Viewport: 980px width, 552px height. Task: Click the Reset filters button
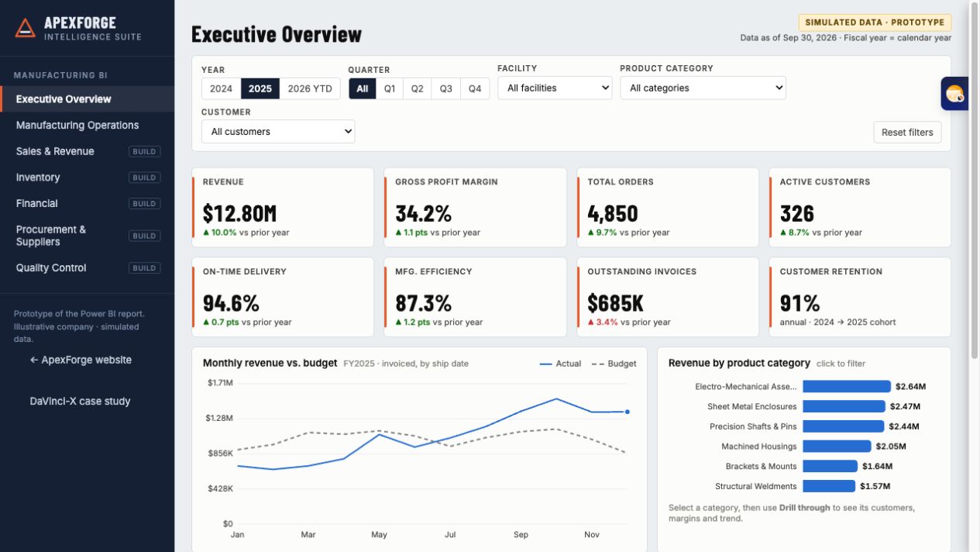tap(907, 132)
